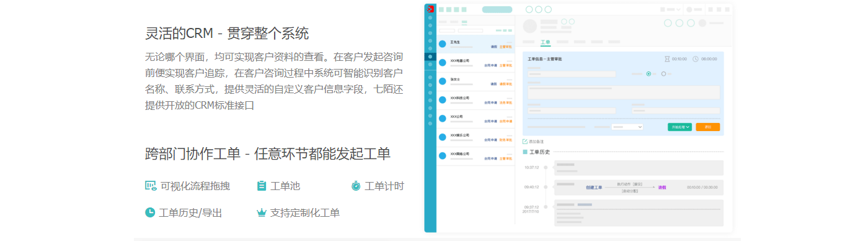
Task: Open the 张女士 row
Action: coord(476,81)
